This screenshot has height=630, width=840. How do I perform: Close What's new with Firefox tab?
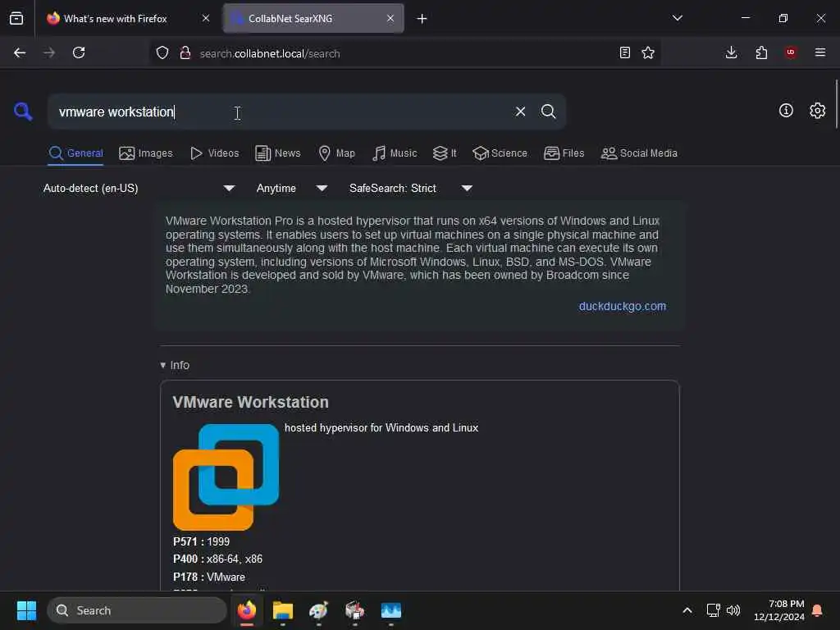pyautogui.click(x=206, y=18)
